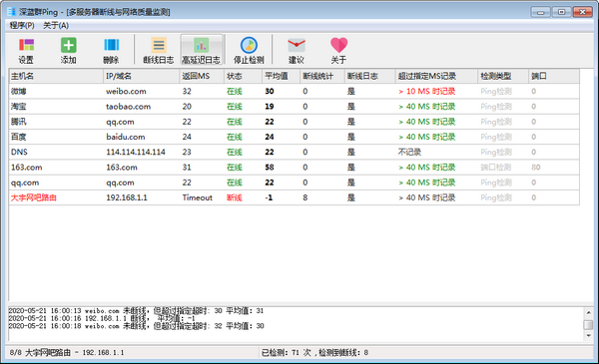Select the DNS host row
Image resolution: width=599 pixels, height=364 pixels.
294,152
